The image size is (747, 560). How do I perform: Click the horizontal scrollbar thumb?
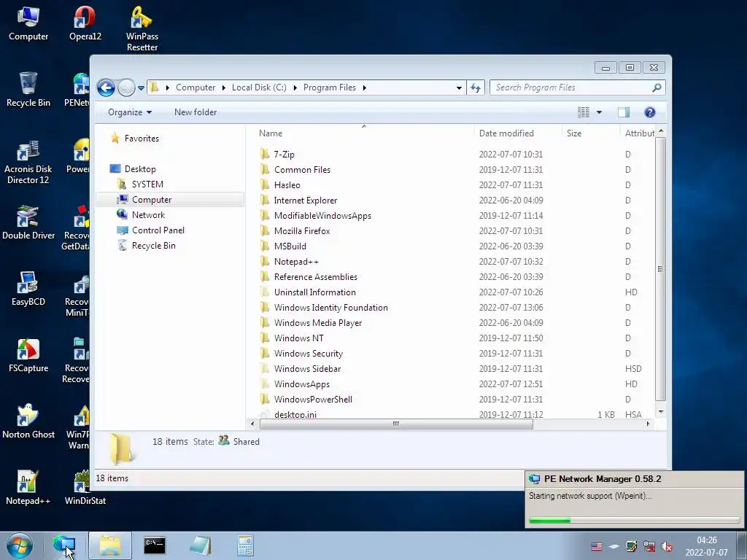396,424
